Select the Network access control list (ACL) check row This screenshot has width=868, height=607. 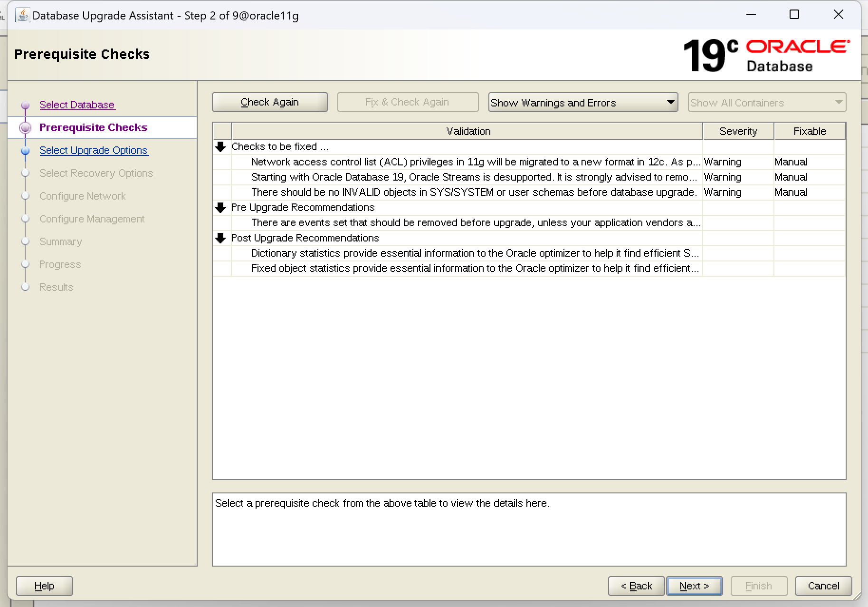click(529, 162)
